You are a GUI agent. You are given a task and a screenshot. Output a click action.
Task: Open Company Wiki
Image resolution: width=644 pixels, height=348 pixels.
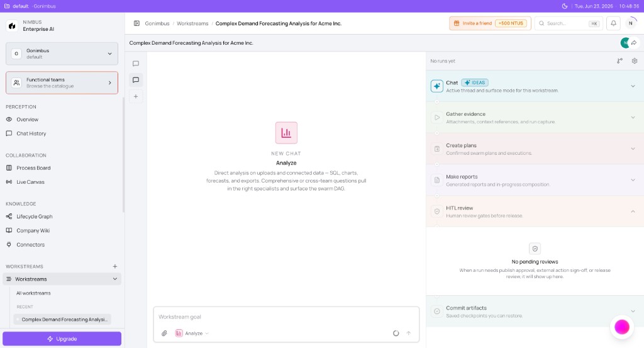click(33, 230)
